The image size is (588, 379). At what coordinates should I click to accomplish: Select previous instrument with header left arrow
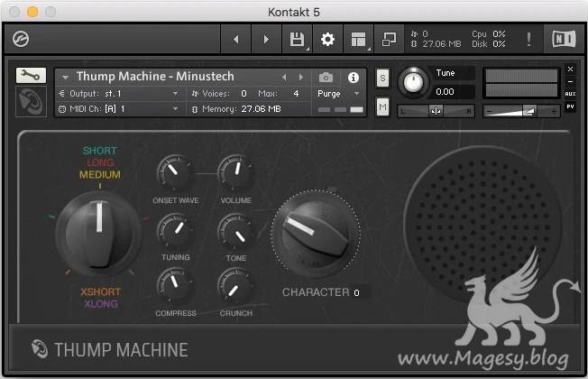tap(284, 78)
